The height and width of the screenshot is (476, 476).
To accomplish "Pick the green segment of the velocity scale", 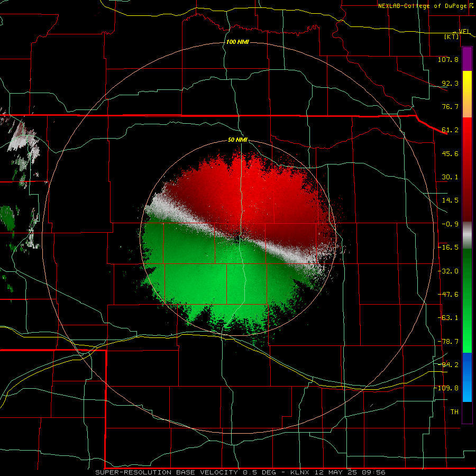I will click(x=467, y=300).
